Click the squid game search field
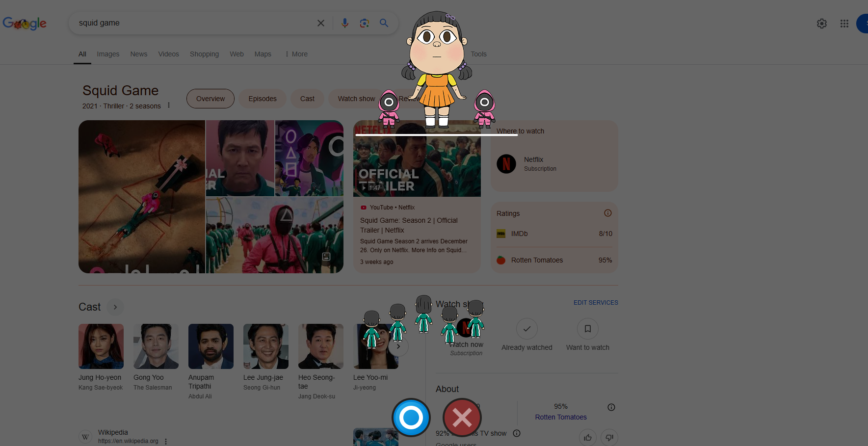The height and width of the screenshot is (446, 868). 191,23
